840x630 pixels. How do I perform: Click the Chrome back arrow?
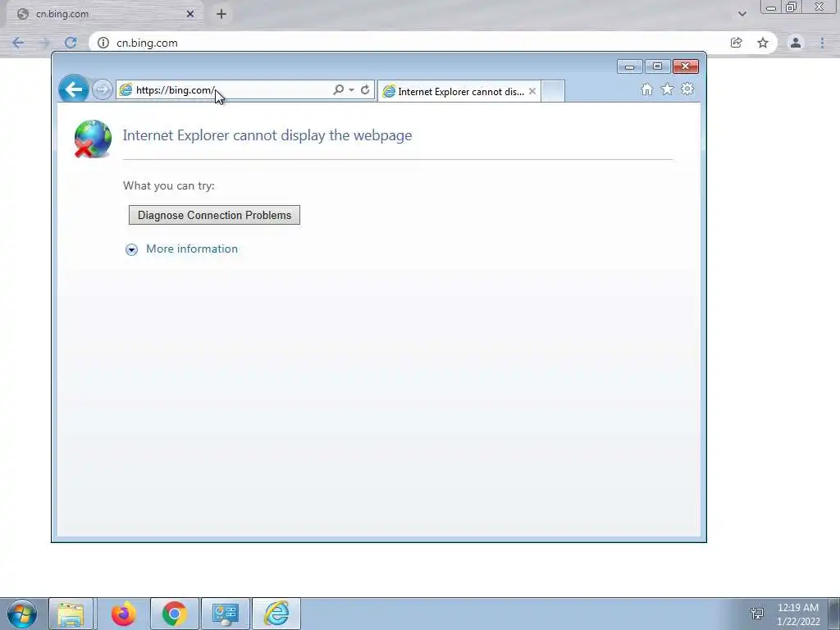[x=18, y=43]
